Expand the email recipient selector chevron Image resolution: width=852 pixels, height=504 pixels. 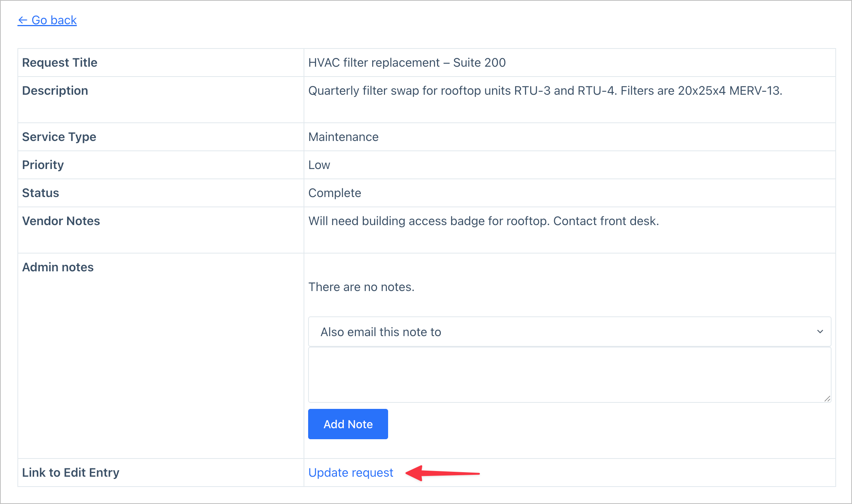click(819, 331)
